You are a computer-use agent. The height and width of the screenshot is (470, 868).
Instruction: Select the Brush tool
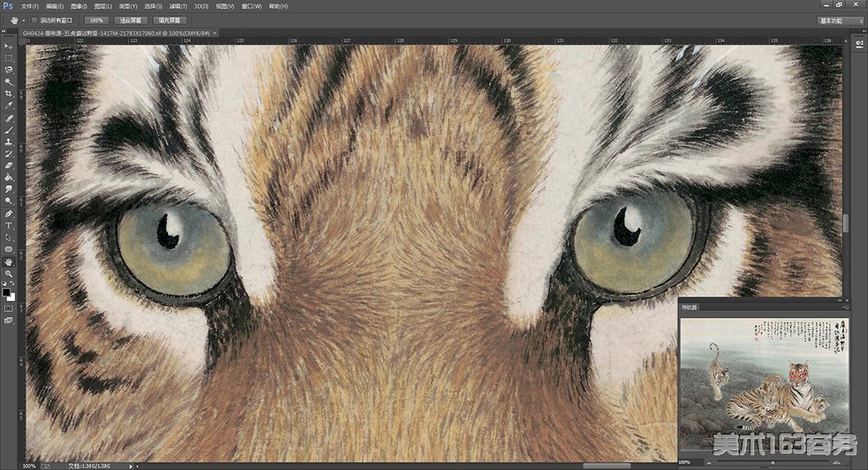pyautogui.click(x=8, y=130)
